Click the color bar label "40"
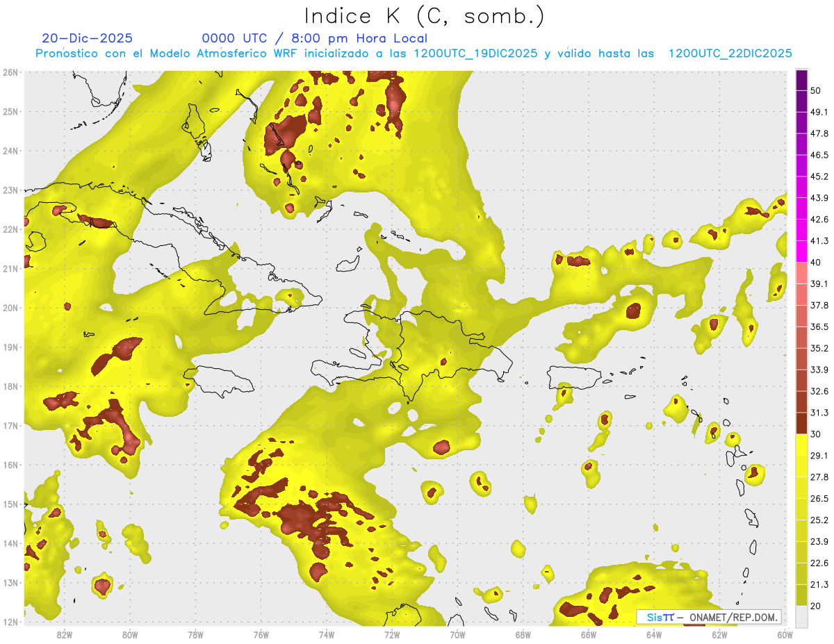 click(x=816, y=263)
